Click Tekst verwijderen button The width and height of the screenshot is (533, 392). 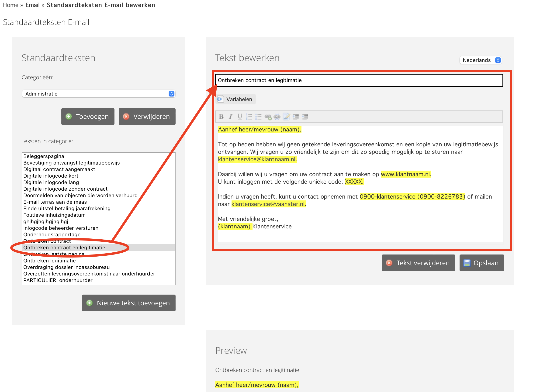coord(418,263)
